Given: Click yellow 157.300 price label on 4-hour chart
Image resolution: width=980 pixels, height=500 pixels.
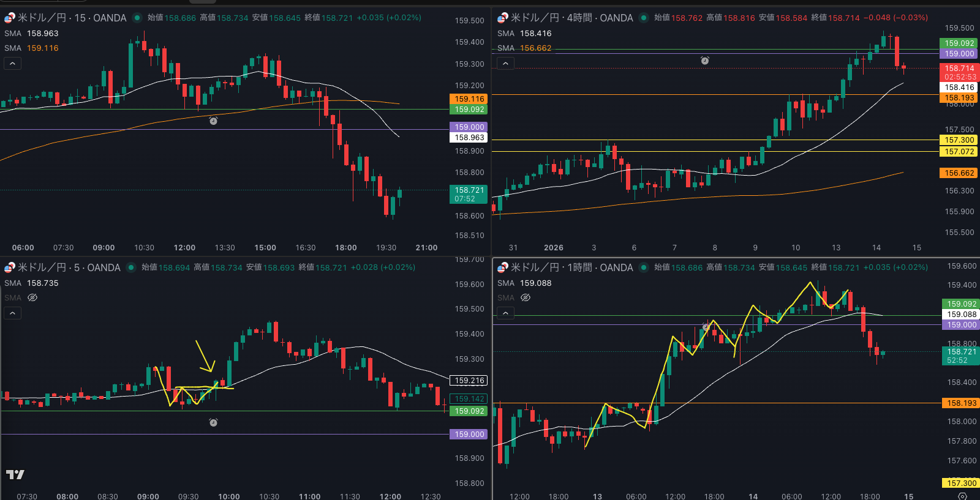Looking at the screenshot, I should (x=959, y=140).
